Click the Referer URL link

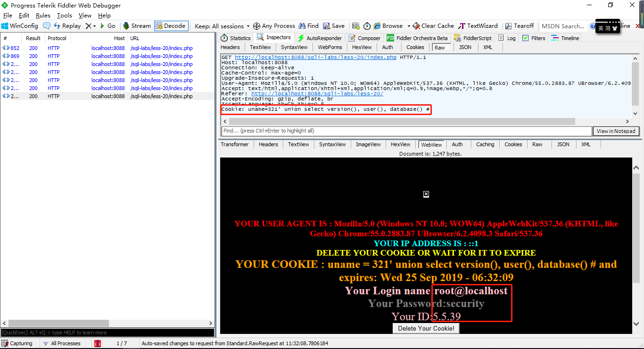(317, 94)
